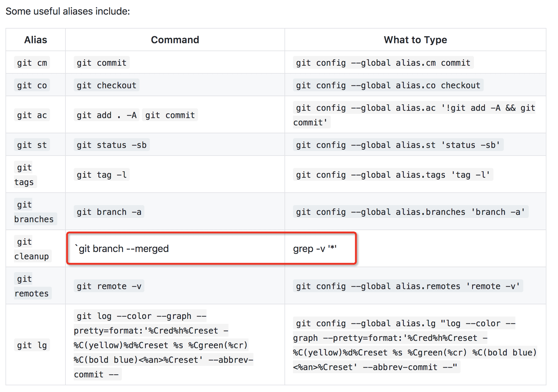Click the alias.ac config command with && operator
558x392 pixels.
point(414,115)
